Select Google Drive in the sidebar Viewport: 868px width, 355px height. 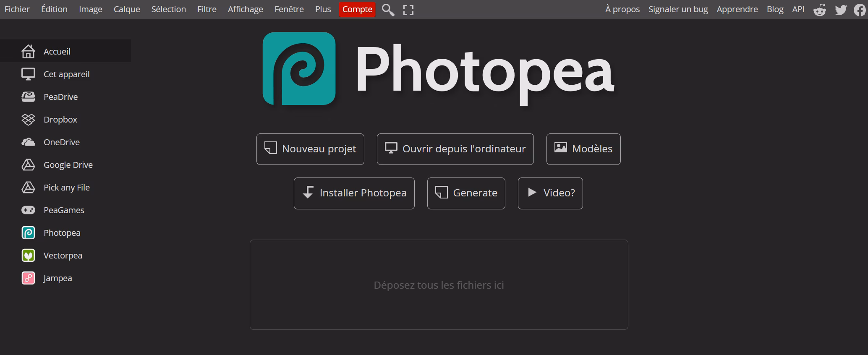[x=65, y=164]
